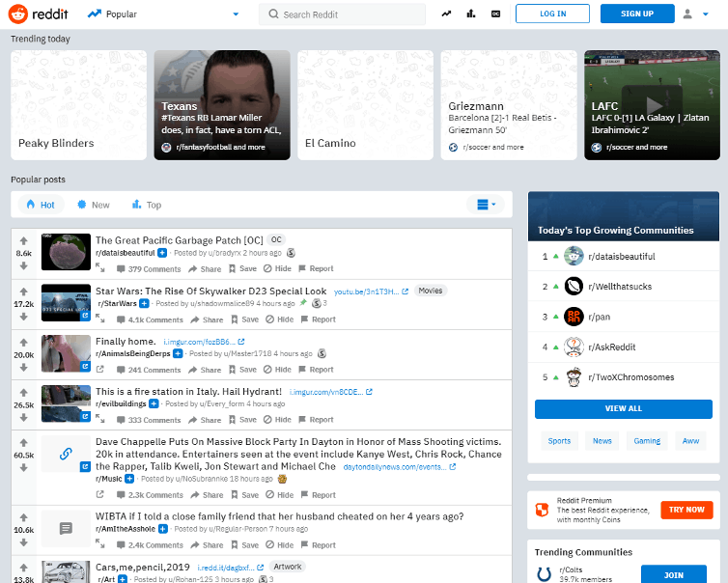The image size is (728, 583).
Task: Click the VIEW ALL communities button
Action: click(623, 408)
